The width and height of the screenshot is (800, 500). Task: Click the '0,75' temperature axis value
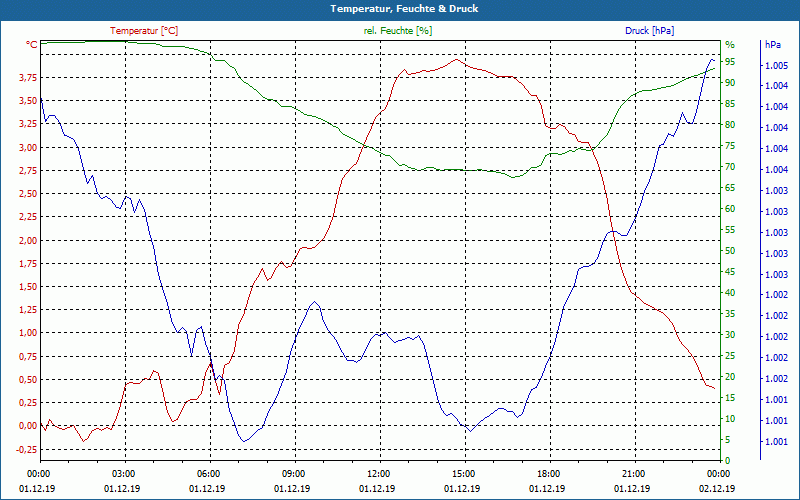point(28,357)
